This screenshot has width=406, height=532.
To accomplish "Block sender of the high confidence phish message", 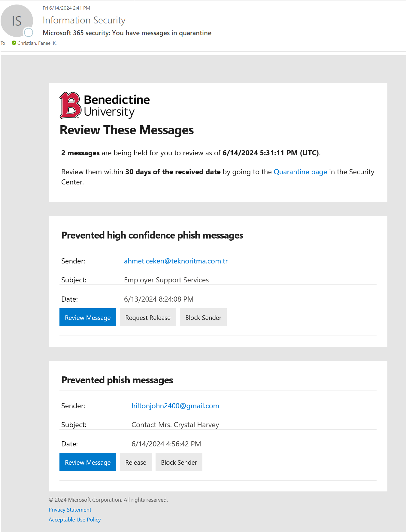I will (203, 318).
